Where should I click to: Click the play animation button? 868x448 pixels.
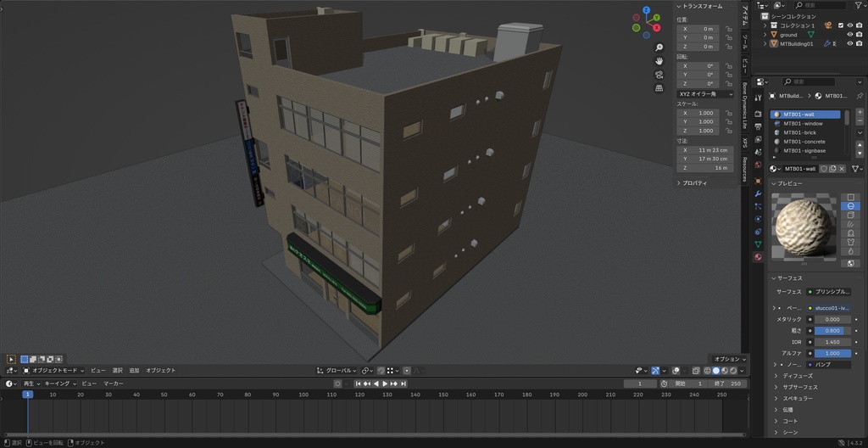pyautogui.click(x=386, y=384)
